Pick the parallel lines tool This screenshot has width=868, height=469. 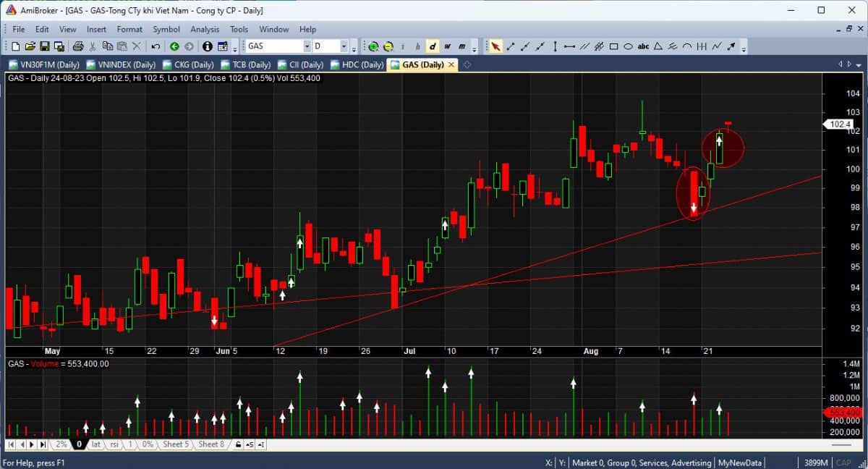tap(584, 46)
